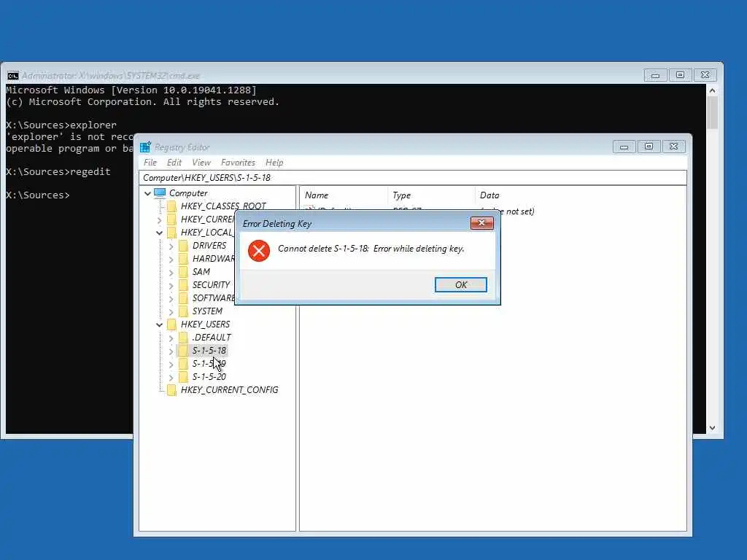Maximize the Registry Editor window
747x560 pixels.
click(x=649, y=147)
